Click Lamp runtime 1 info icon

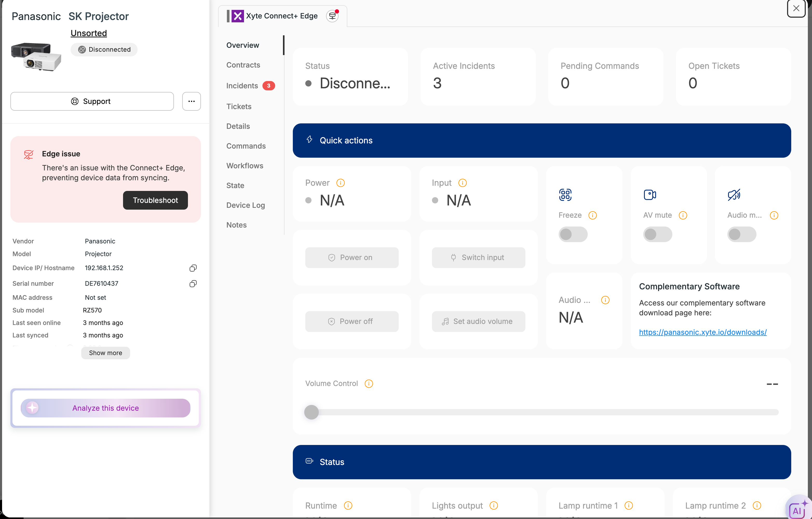[628, 505]
